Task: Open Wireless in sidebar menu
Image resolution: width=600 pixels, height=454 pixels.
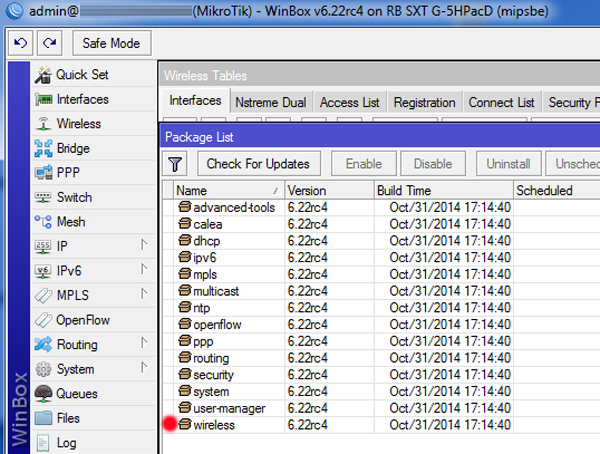Action: click(94, 124)
